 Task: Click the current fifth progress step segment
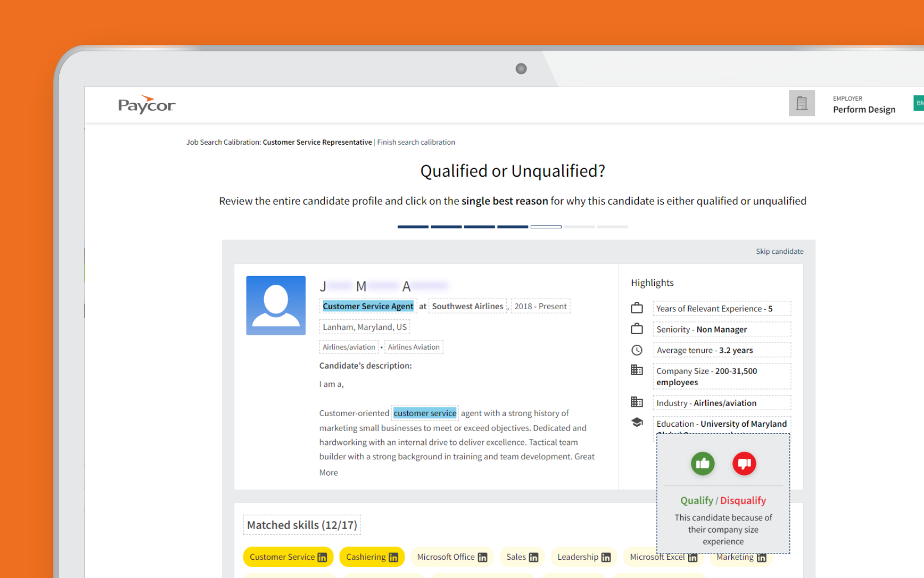pyautogui.click(x=546, y=227)
